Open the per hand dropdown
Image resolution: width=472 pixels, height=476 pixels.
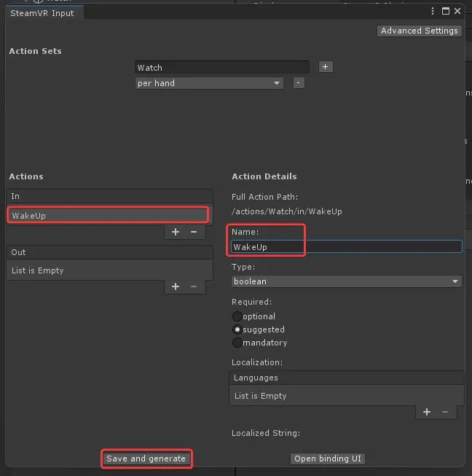[209, 83]
